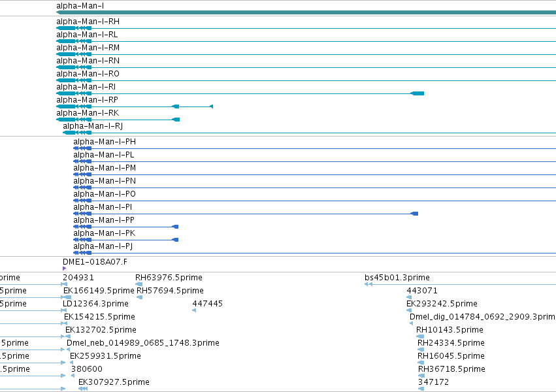Select EST 443071 label
Image resolution: width=556 pixels, height=392 pixels.
coord(422,291)
